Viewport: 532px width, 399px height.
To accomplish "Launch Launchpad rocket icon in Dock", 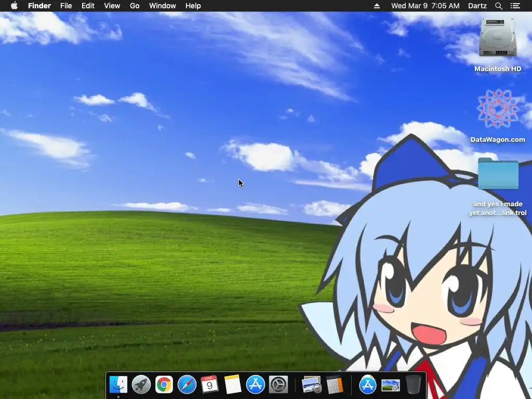I will coord(141,385).
